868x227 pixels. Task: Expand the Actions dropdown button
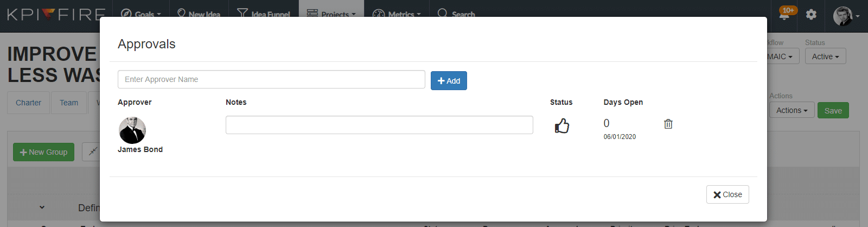792,110
